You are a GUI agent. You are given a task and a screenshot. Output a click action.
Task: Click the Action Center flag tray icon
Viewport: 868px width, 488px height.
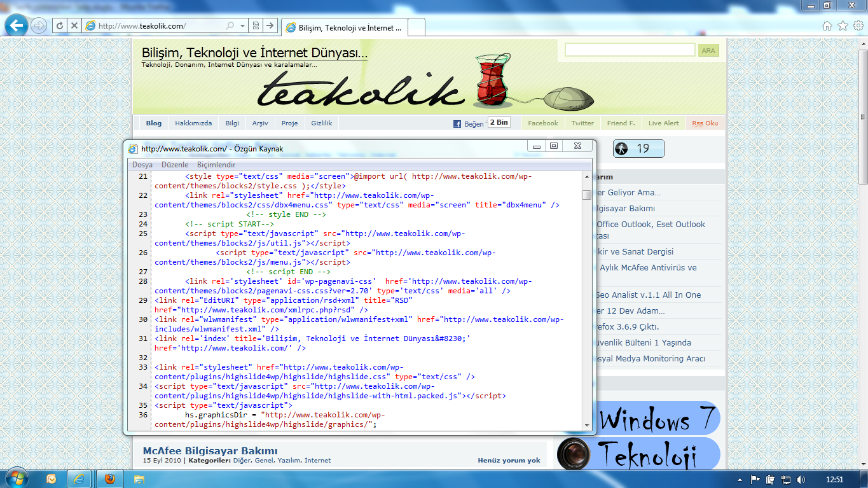click(x=755, y=479)
